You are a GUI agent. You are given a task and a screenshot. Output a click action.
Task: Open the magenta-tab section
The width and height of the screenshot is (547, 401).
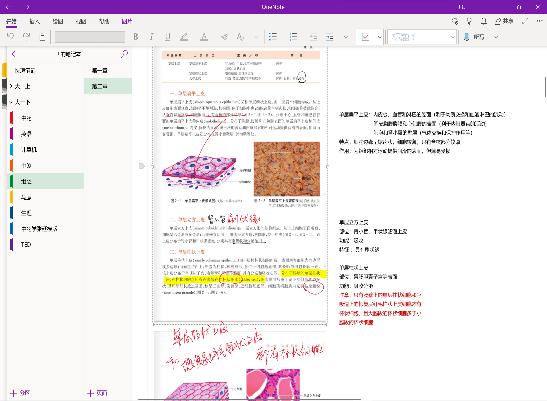pyautogui.click(x=45, y=134)
